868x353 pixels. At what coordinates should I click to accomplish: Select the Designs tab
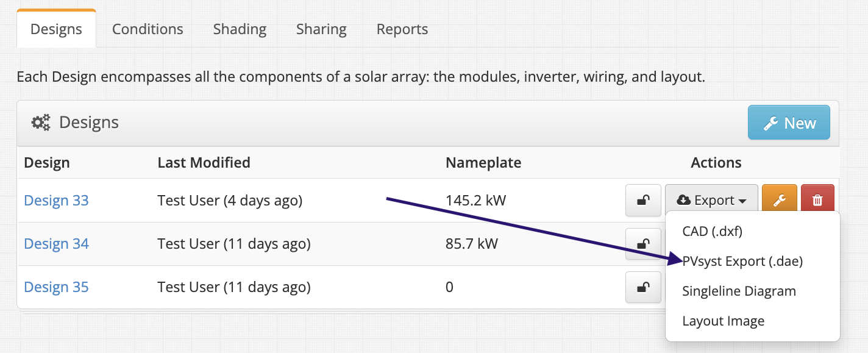(56, 29)
